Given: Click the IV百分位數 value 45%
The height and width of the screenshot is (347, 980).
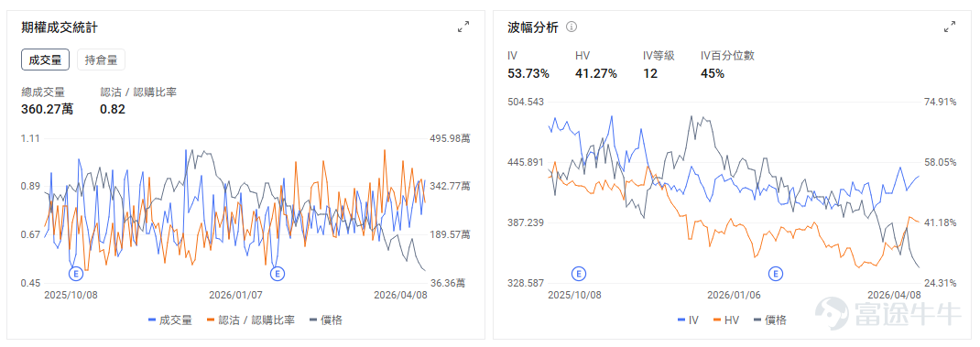Looking at the screenshot, I should click(x=713, y=74).
